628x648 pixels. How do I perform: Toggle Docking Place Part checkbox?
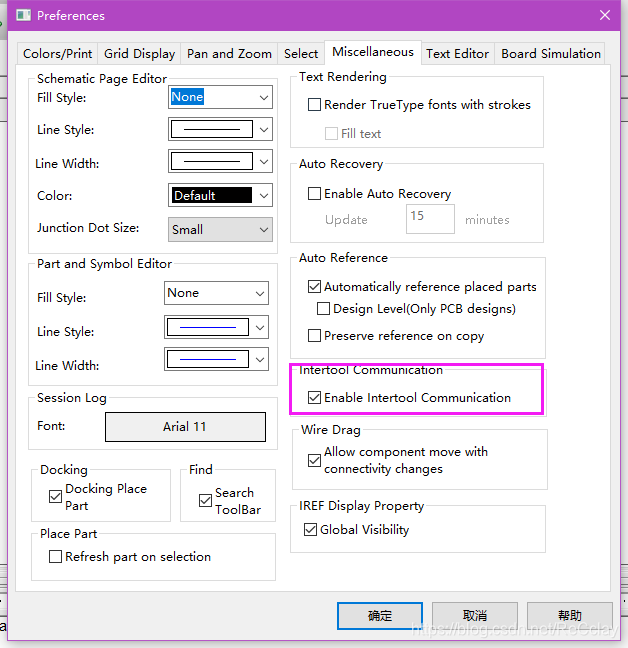click(x=55, y=496)
